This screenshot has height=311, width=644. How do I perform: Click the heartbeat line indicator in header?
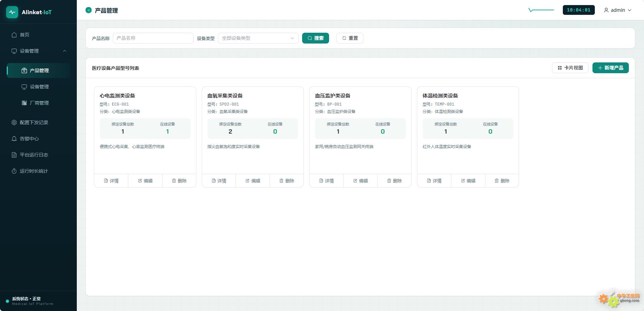pyautogui.click(x=541, y=10)
